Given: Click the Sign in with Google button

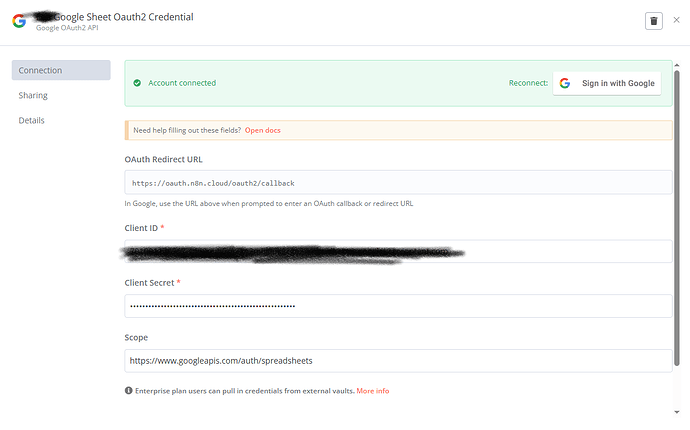Looking at the screenshot, I should pos(607,83).
